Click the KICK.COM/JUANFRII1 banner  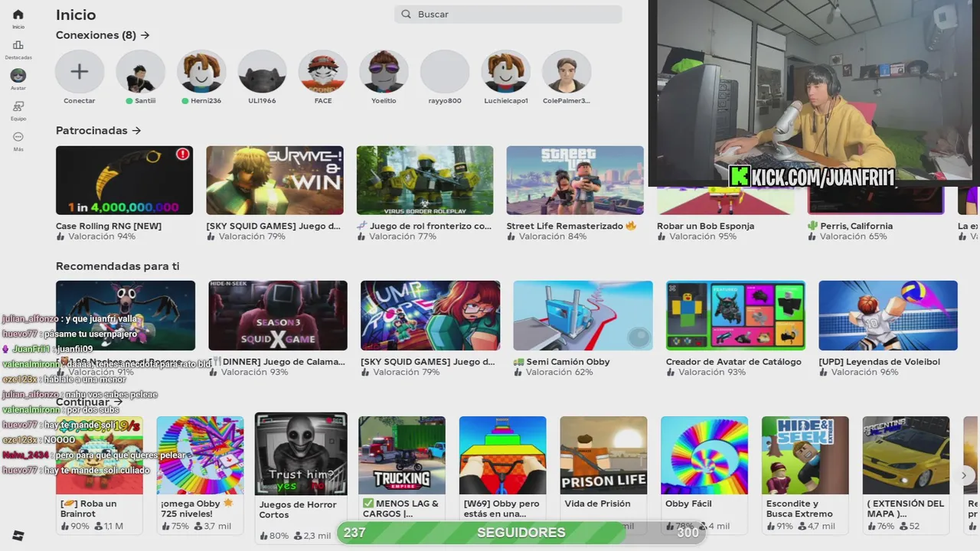pyautogui.click(x=812, y=177)
